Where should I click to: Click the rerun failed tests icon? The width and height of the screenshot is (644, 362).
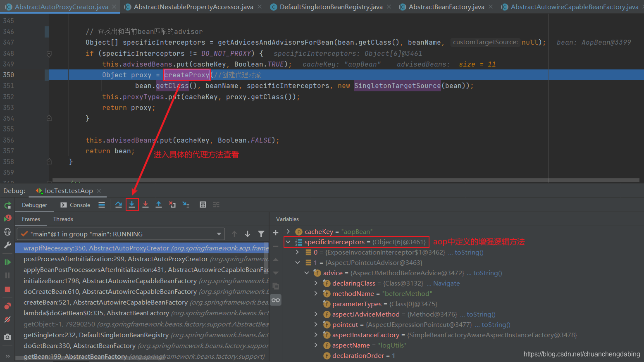point(7,218)
